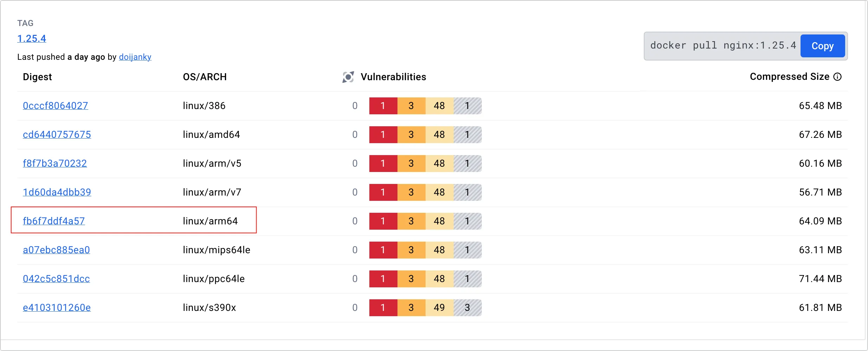Image resolution: width=868 pixels, height=351 pixels.
Task: Open digest 042c5c851dcc for ppc64le
Action: click(x=56, y=279)
